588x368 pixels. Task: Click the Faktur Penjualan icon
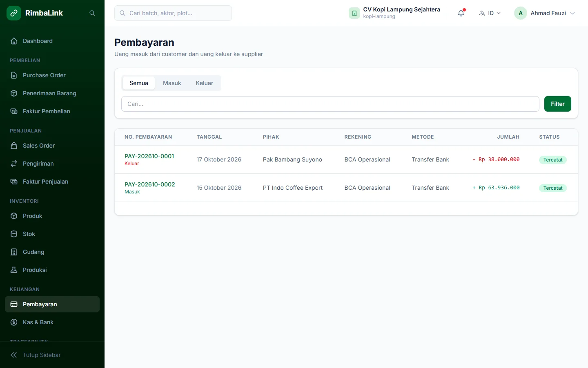coord(14,182)
